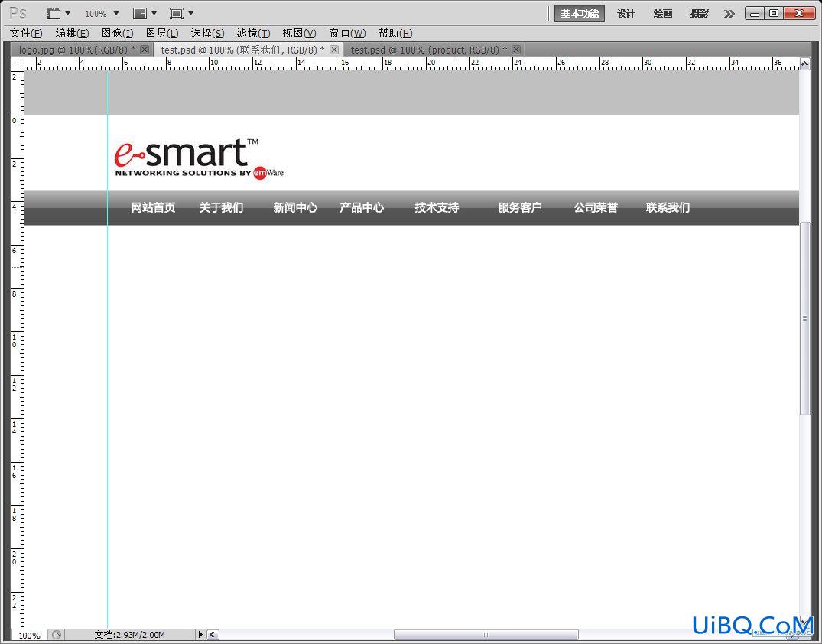
Task: Click the 服务客户 text on the canvas
Action: 520,208
